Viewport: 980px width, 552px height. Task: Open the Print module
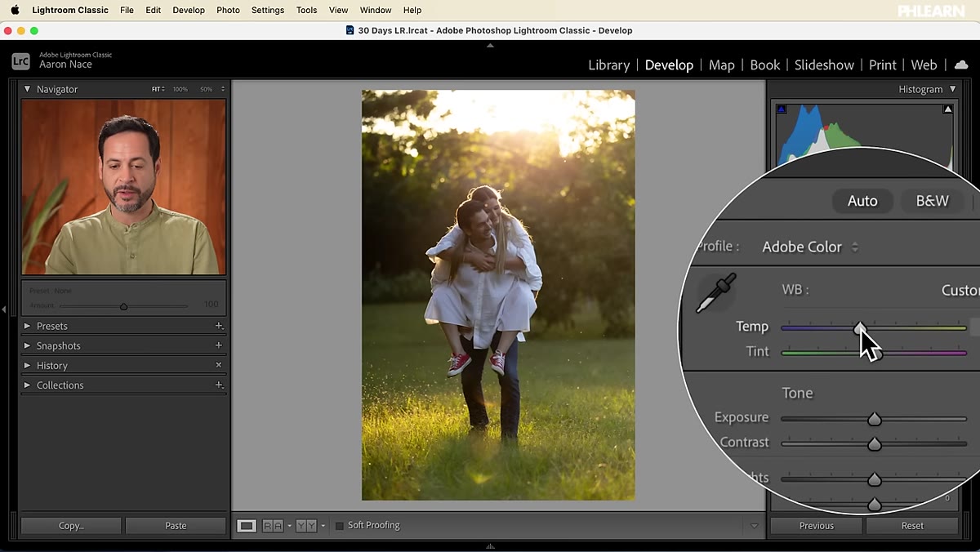coord(883,65)
